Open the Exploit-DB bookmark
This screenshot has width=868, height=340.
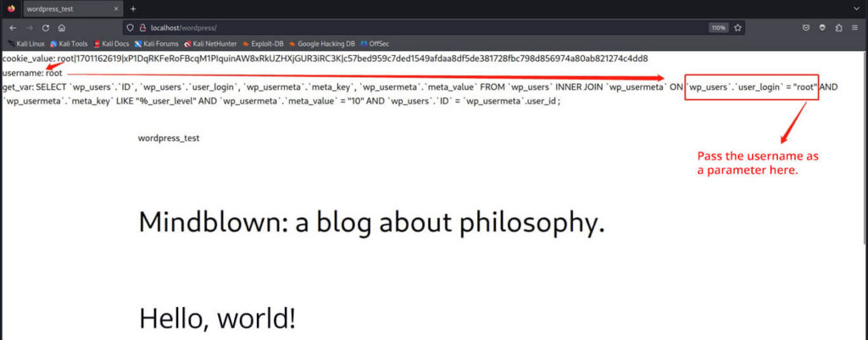(262, 42)
